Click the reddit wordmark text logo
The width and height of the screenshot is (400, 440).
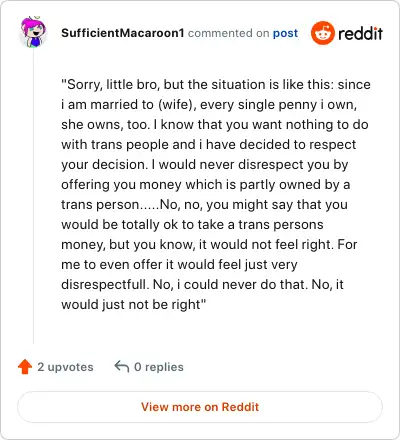point(360,33)
